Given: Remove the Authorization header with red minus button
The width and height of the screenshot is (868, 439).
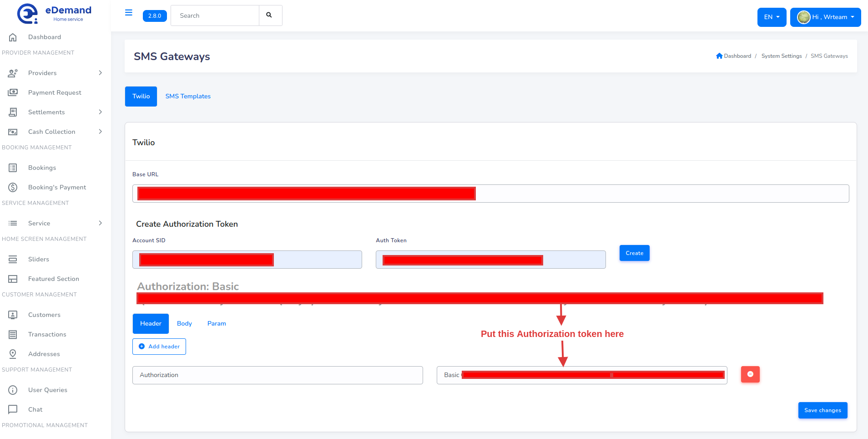Looking at the screenshot, I should click(x=750, y=374).
